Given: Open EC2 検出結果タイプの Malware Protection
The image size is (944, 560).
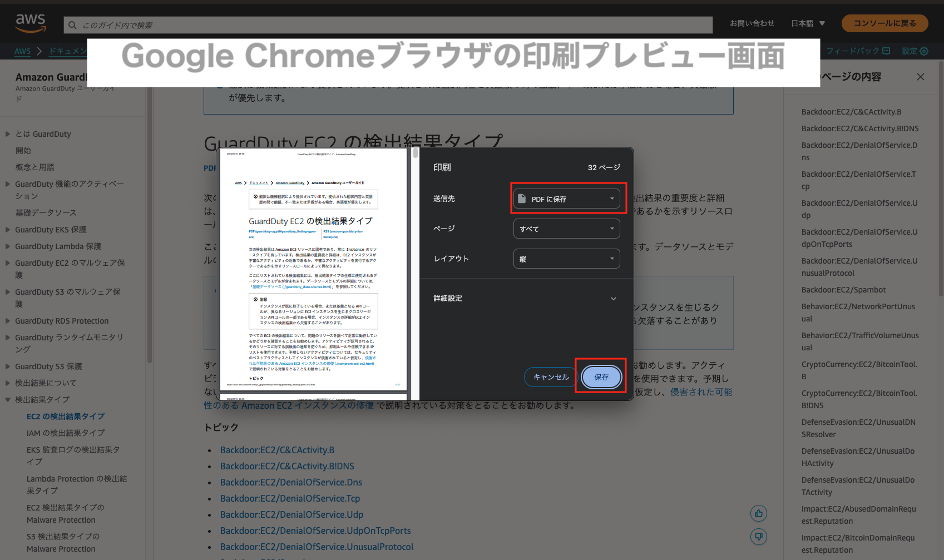Looking at the screenshot, I should coord(66,513).
